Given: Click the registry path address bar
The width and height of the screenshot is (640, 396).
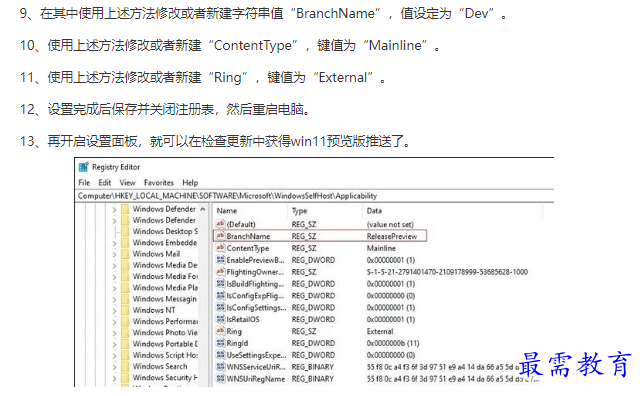Looking at the screenshot, I should (x=315, y=196).
